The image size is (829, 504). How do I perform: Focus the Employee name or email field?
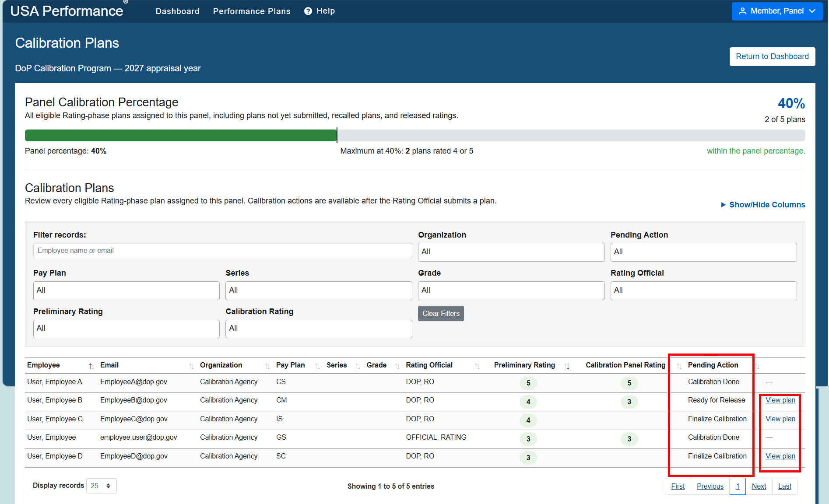click(x=222, y=251)
